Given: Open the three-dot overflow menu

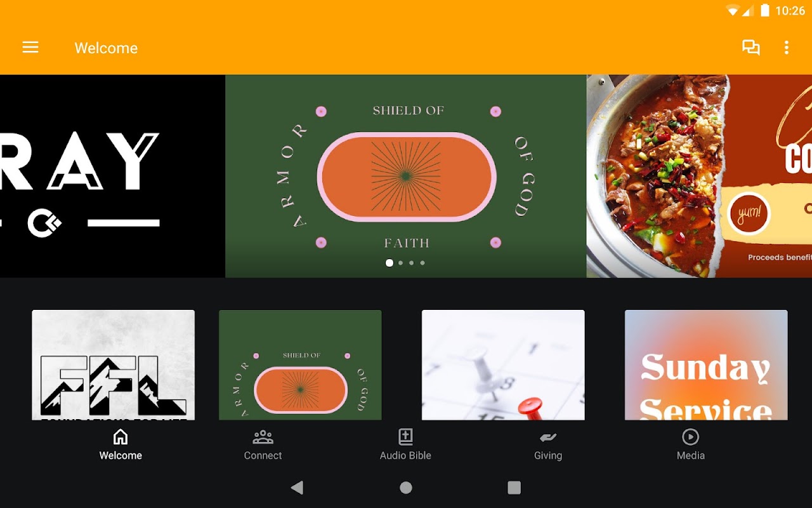Looking at the screenshot, I should point(787,48).
